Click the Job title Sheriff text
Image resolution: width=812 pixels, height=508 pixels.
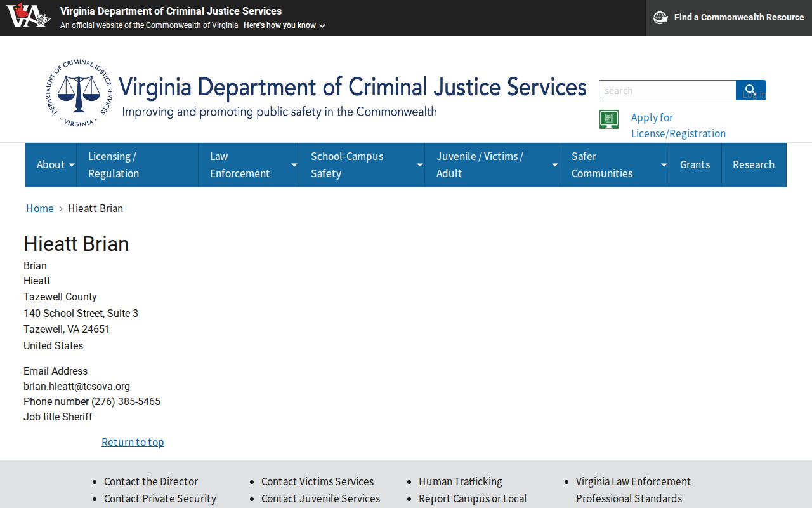pos(58,417)
